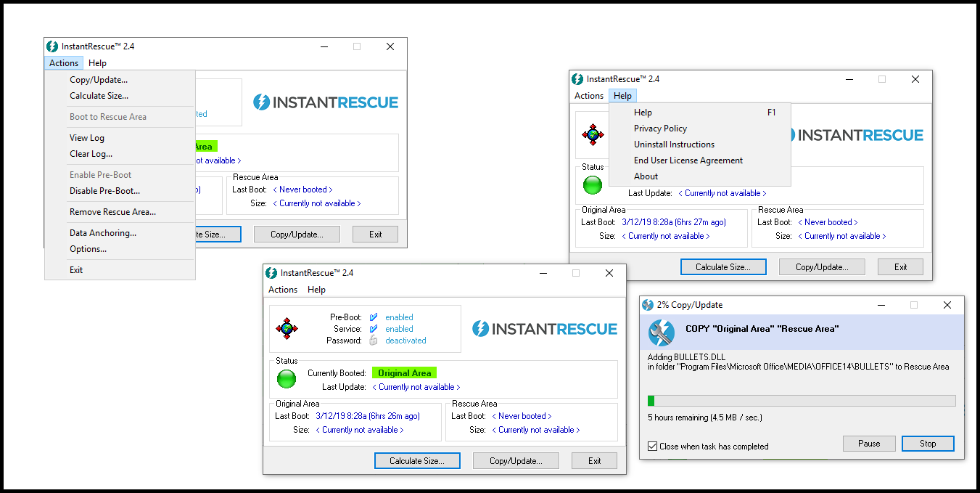Stop the copy task
This screenshot has height=493, width=980.
pyautogui.click(x=928, y=444)
